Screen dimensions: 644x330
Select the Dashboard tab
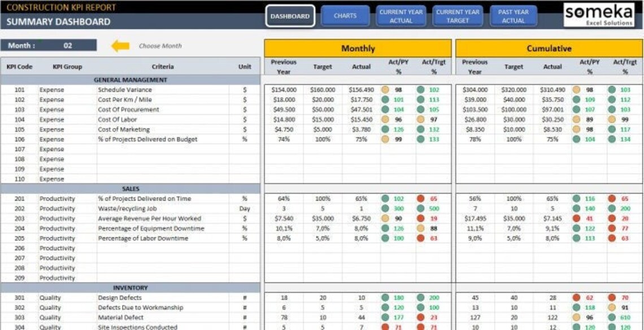[x=289, y=16]
